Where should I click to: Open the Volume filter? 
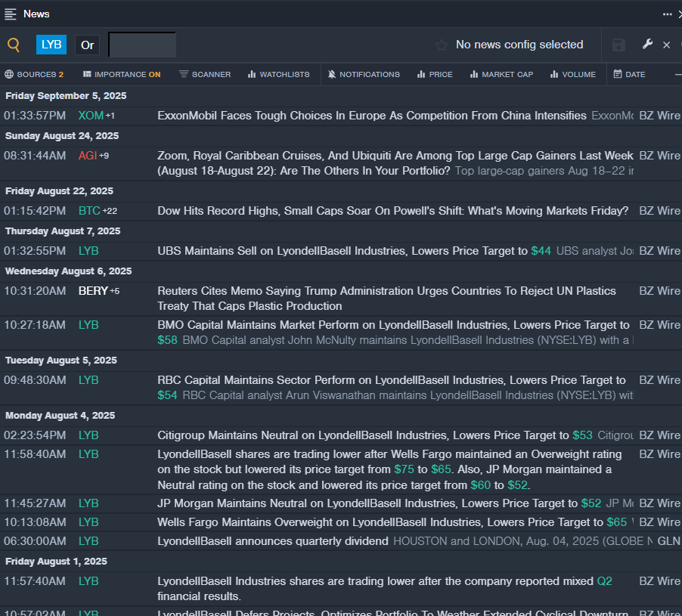pyautogui.click(x=573, y=74)
